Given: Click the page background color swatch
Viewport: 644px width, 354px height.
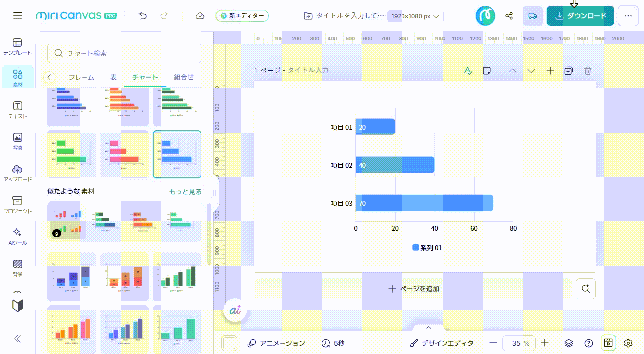Looking at the screenshot, I should click(229, 343).
